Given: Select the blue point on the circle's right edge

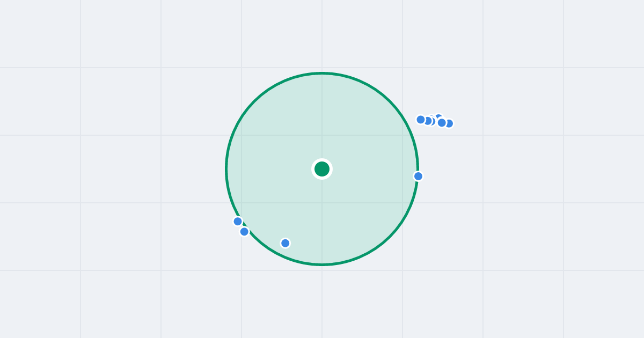Looking at the screenshot, I should click(419, 176).
